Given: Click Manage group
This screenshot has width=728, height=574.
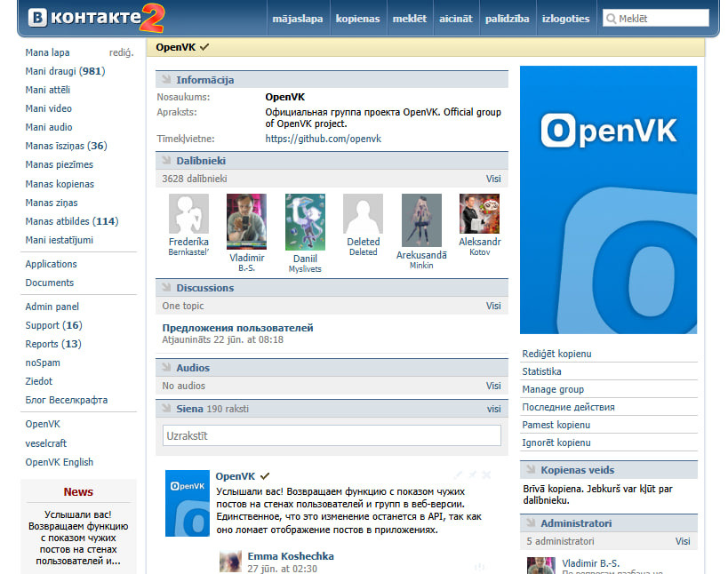Looking at the screenshot, I should pos(553,389).
